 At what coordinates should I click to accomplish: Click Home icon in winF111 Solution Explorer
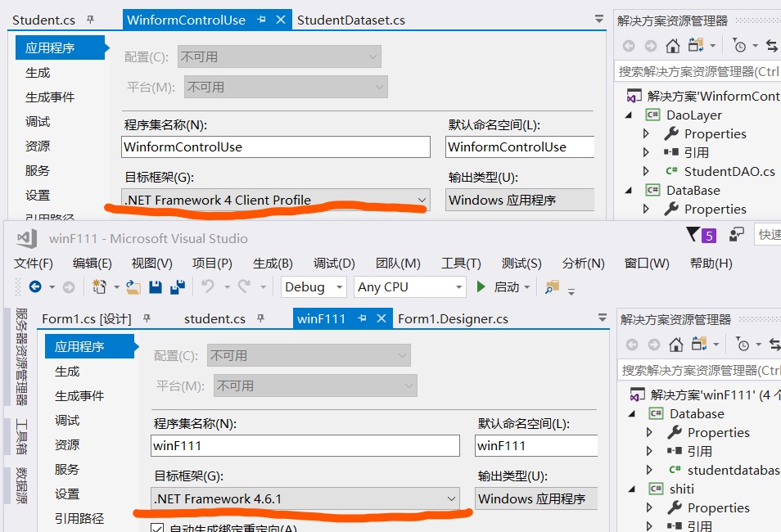[x=676, y=345]
